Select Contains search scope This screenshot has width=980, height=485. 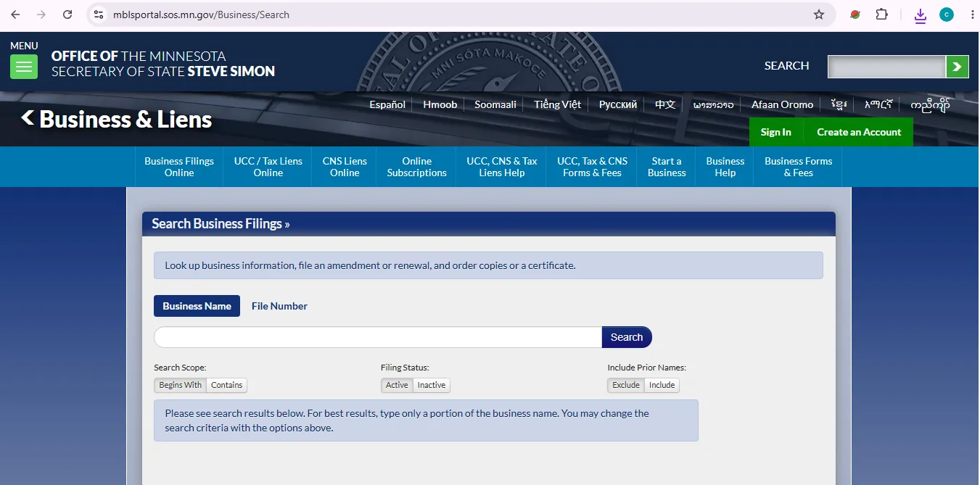(227, 385)
